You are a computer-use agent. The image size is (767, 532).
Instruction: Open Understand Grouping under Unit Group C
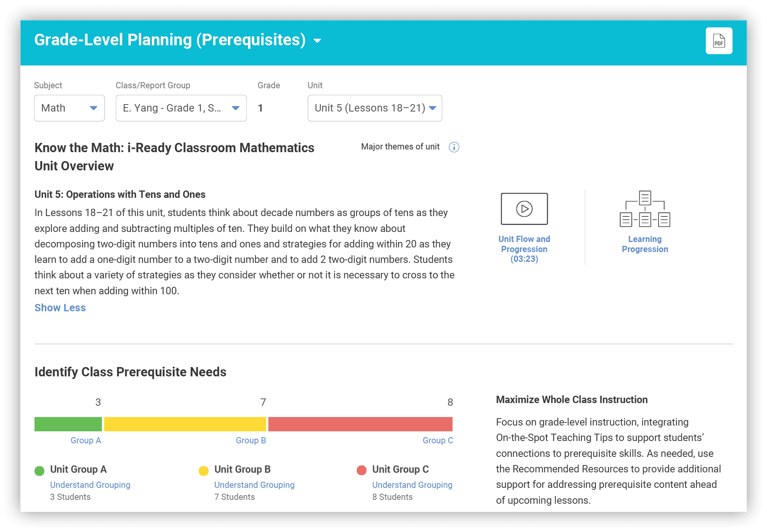tap(412, 485)
